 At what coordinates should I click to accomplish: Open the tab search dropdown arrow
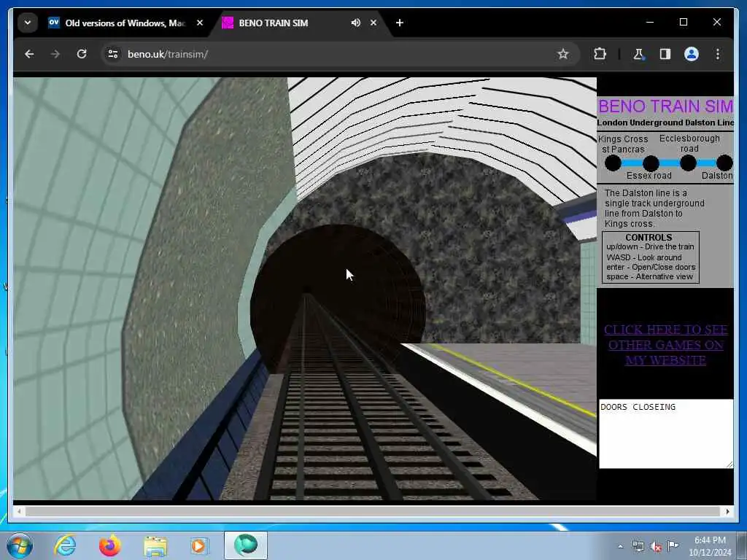pyautogui.click(x=28, y=23)
